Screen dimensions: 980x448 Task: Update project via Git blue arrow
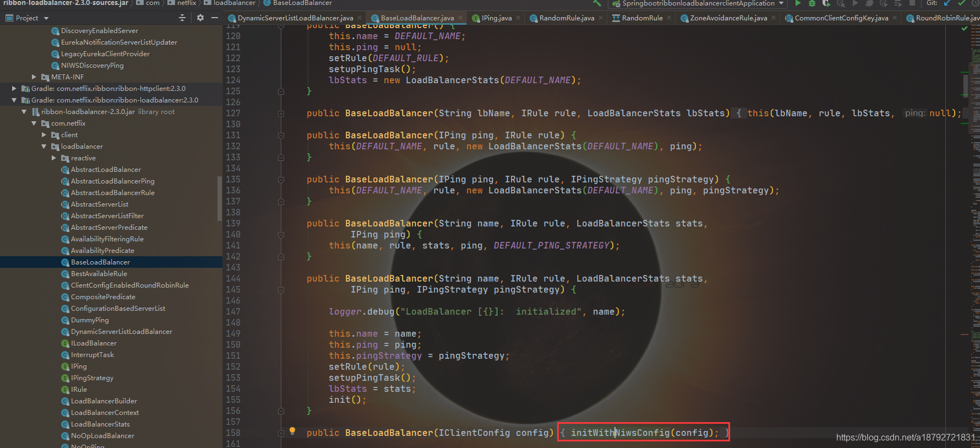(x=947, y=3)
